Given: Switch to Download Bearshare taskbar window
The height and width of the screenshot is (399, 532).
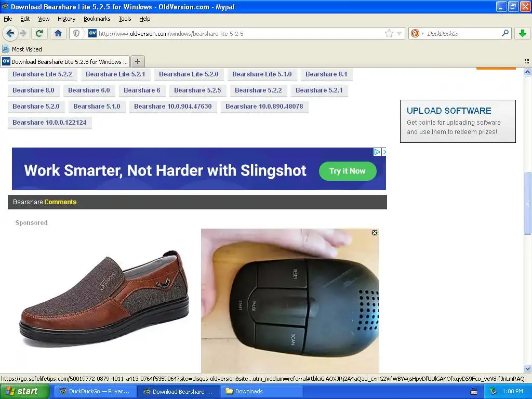Looking at the screenshot, I should (x=179, y=391).
